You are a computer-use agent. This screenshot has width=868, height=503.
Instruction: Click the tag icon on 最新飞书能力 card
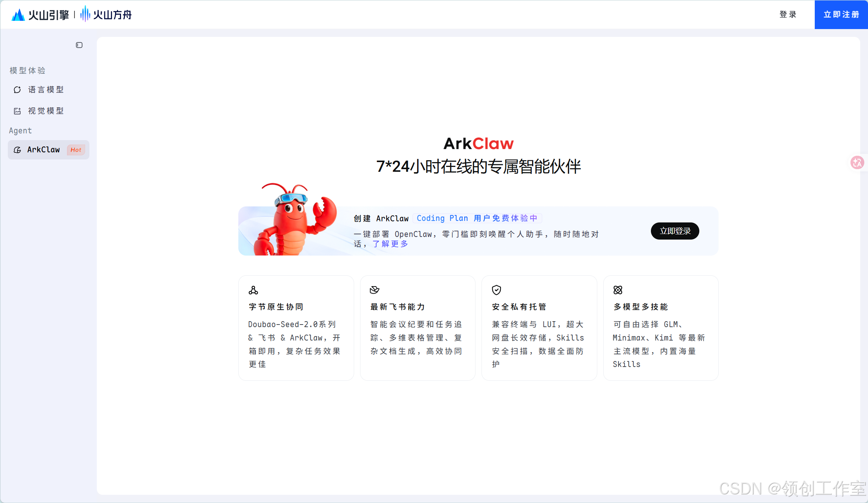coord(375,290)
